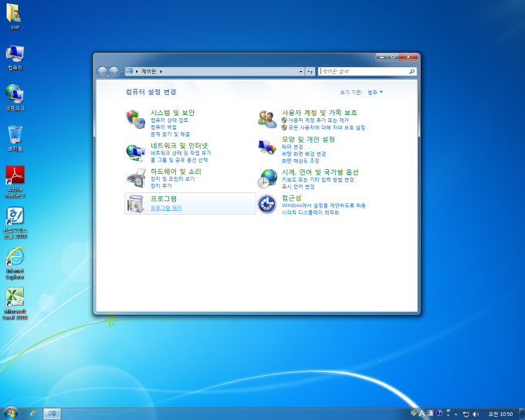Screen dimensions: 525x420
Task: Open the Hardware and Sound printer icon
Action: pyautogui.click(x=136, y=178)
